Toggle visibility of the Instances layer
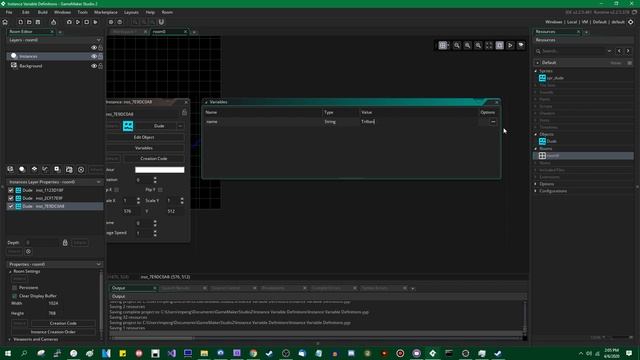The image size is (640, 360). [94, 56]
